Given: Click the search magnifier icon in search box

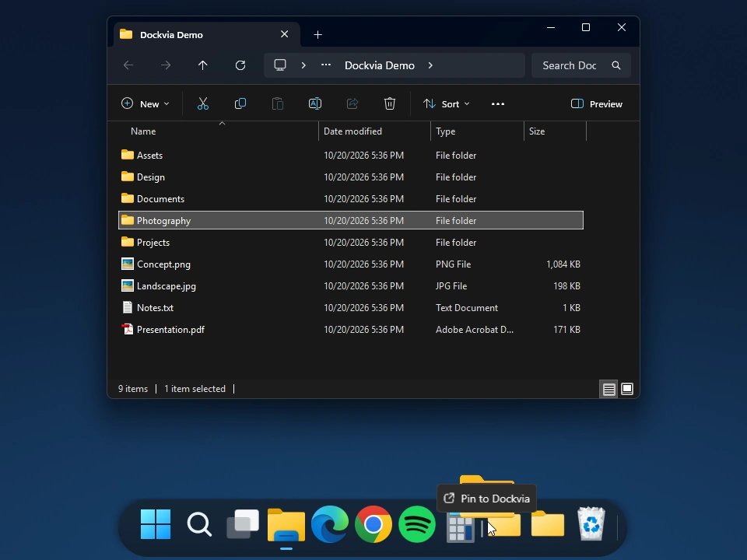Looking at the screenshot, I should point(616,65).
